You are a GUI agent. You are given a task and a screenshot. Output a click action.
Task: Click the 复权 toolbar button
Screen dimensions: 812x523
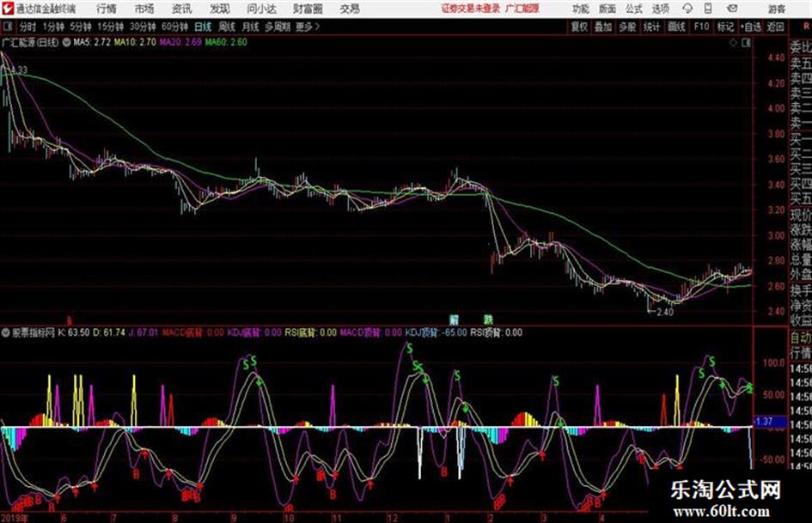pos(579,27)
